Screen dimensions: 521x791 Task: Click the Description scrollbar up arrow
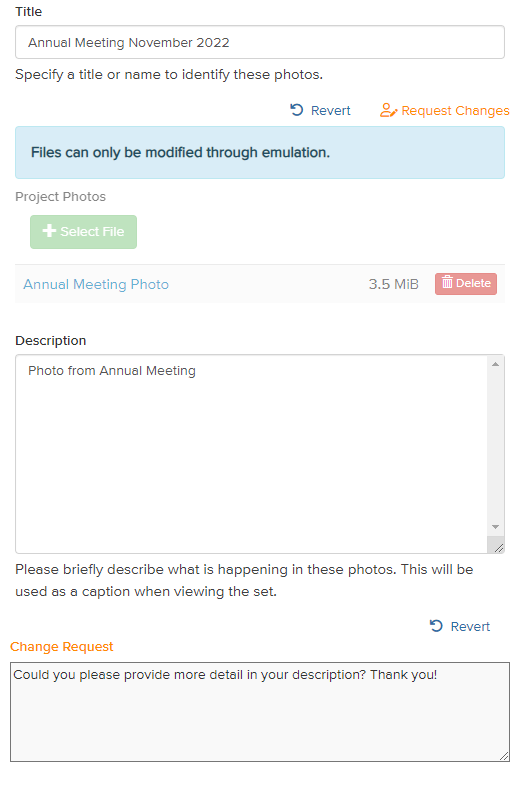pyautogui.click(x=495, y=364)
